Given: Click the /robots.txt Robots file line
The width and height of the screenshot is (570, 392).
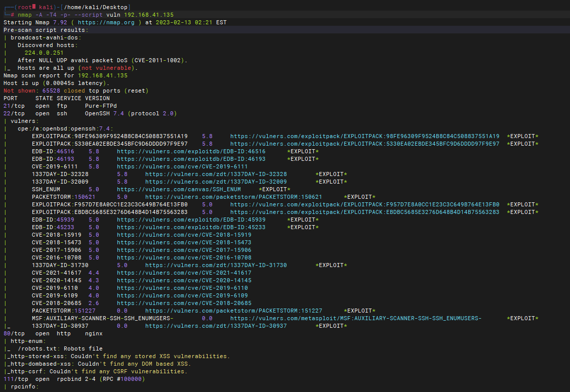Looking at the screenshot, I should 60,349.
